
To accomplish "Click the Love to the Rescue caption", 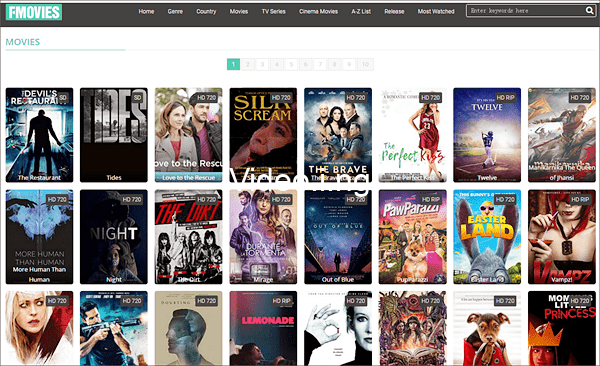I will (188, 178).
